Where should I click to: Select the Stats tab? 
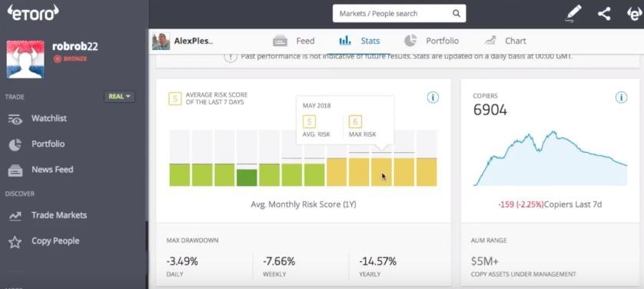360,41
